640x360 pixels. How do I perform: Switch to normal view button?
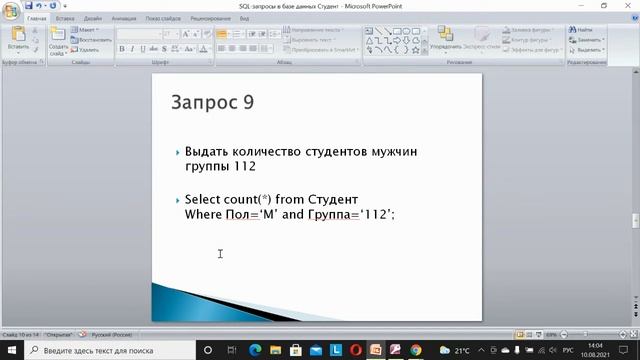[x=520, y=335]
